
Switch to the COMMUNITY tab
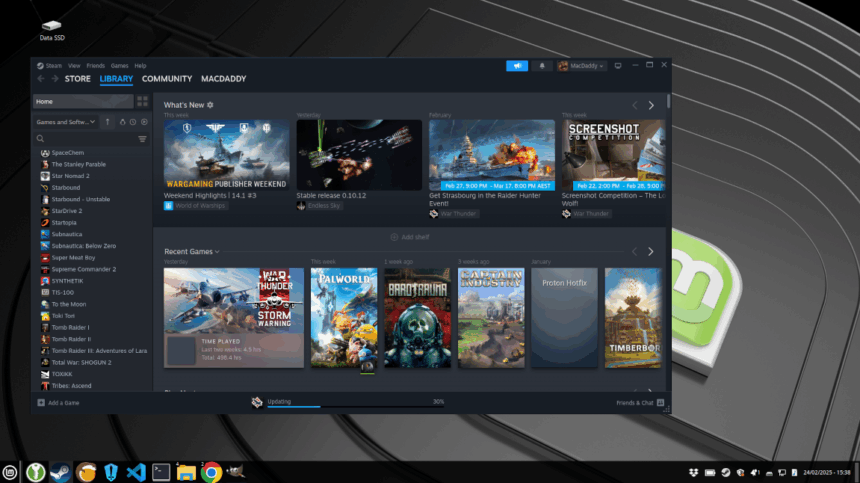coord(167,79)
